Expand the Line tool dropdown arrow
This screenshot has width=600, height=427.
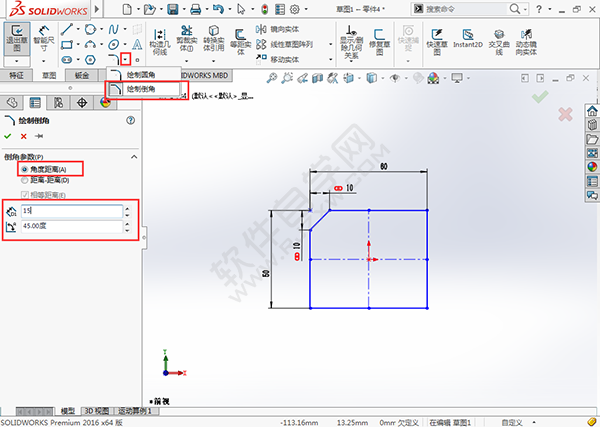click(78, 29)
